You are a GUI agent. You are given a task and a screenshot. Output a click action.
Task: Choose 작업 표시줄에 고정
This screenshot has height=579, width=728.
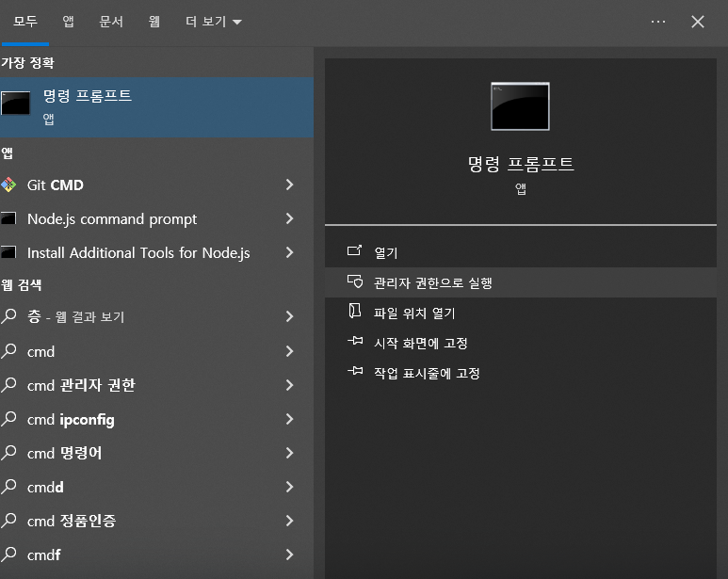click(521, 373)
